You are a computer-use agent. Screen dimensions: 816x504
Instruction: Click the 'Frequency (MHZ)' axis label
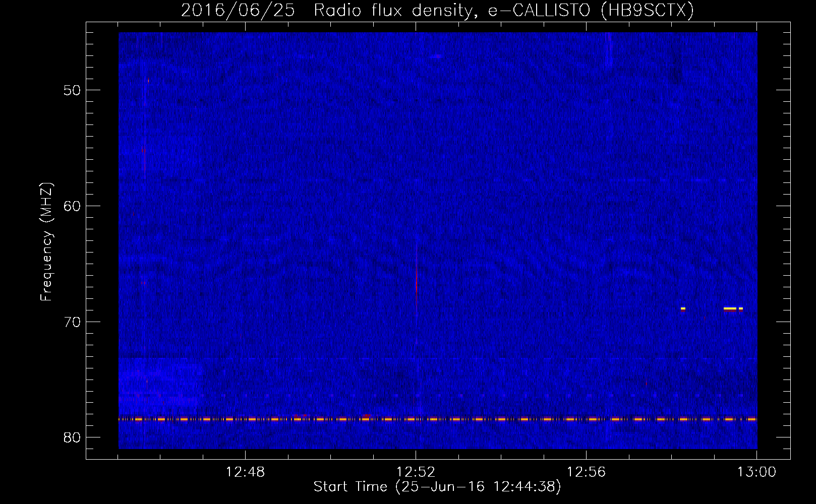[46, 242]
